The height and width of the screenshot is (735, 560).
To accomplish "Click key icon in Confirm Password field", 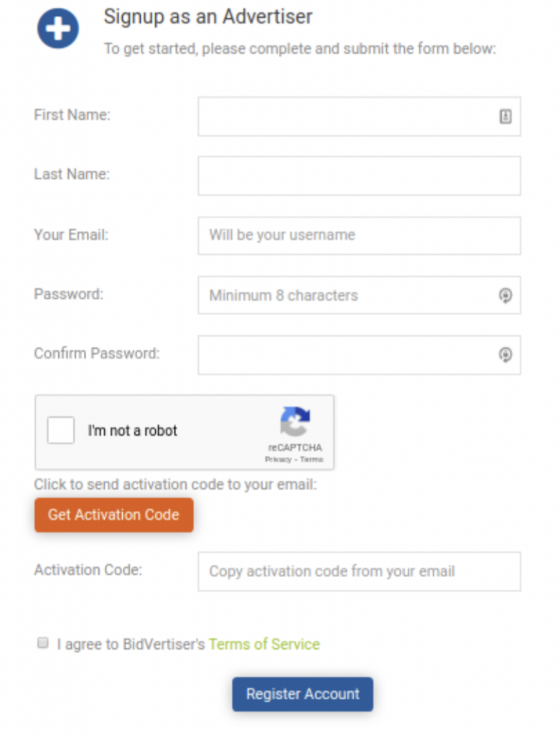I will coord(505,355).
